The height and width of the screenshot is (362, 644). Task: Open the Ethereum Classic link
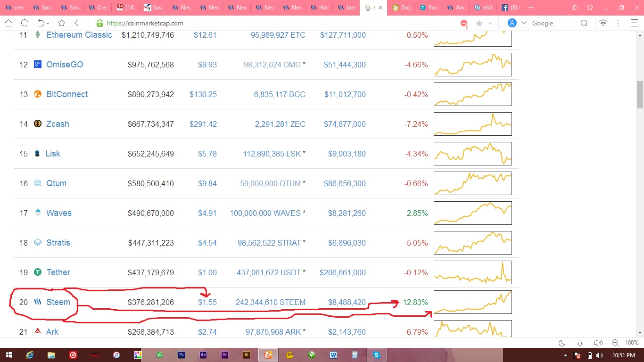point(79,35)
